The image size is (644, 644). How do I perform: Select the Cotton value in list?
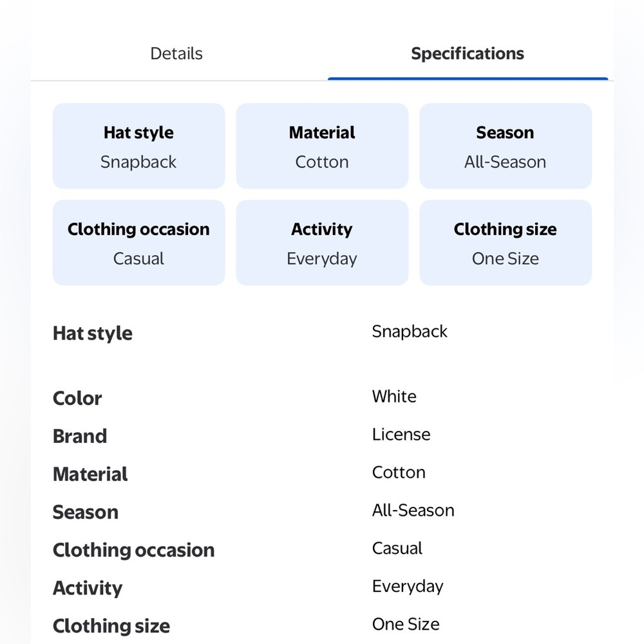(399, 472)
